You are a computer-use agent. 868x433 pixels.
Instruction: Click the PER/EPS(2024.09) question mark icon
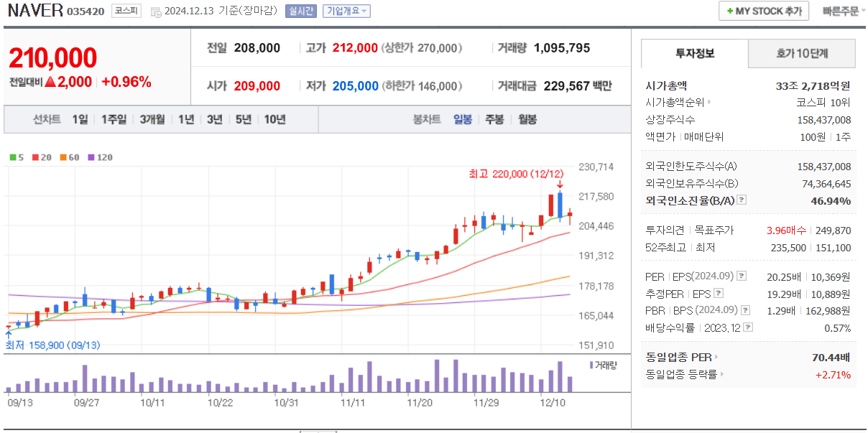742,276
